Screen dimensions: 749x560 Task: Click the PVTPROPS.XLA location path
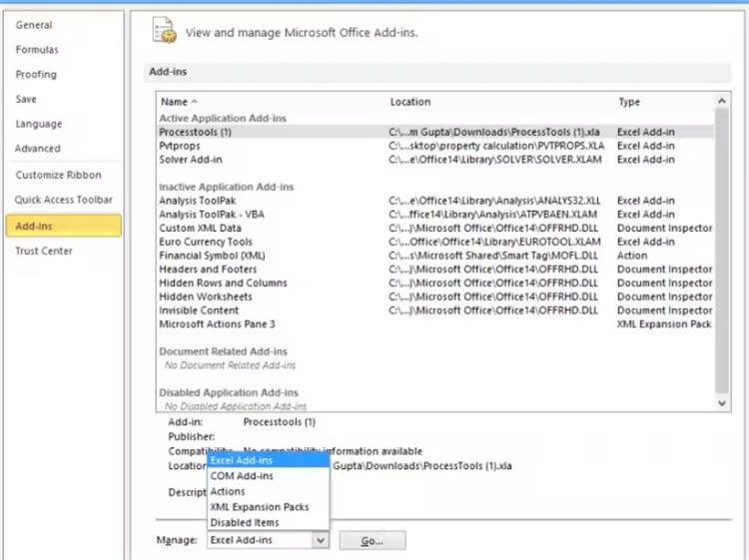coord(496,146)
